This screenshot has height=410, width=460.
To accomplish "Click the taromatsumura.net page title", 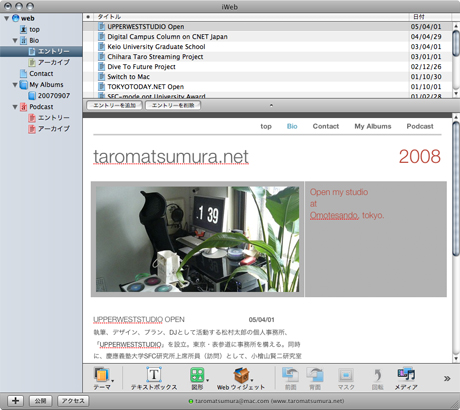I will pos(171,157).
